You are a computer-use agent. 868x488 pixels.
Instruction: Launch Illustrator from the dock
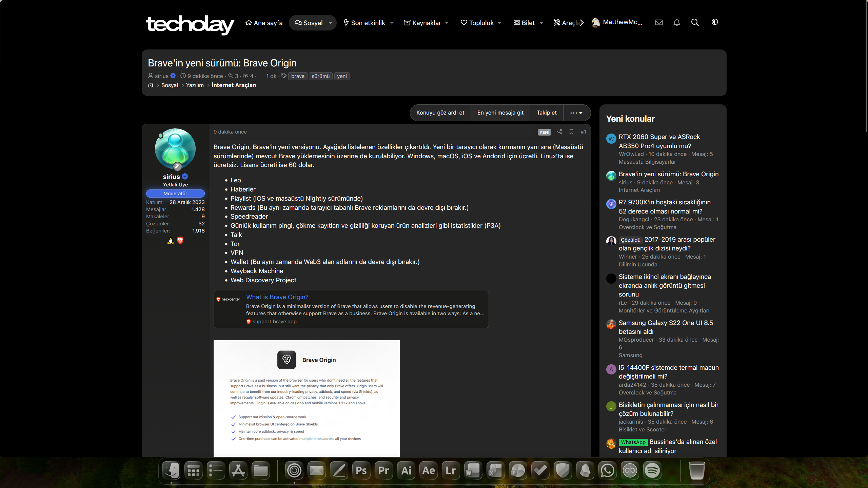(x=406, y=470)
